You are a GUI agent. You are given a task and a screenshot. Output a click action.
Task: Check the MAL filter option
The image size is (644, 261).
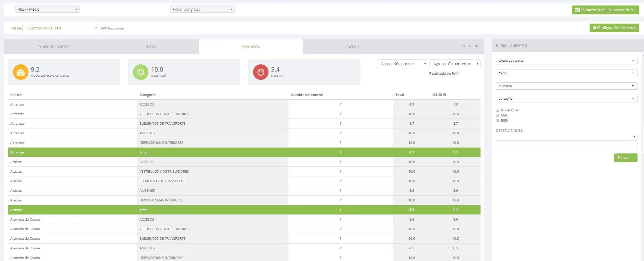point(497,115)
